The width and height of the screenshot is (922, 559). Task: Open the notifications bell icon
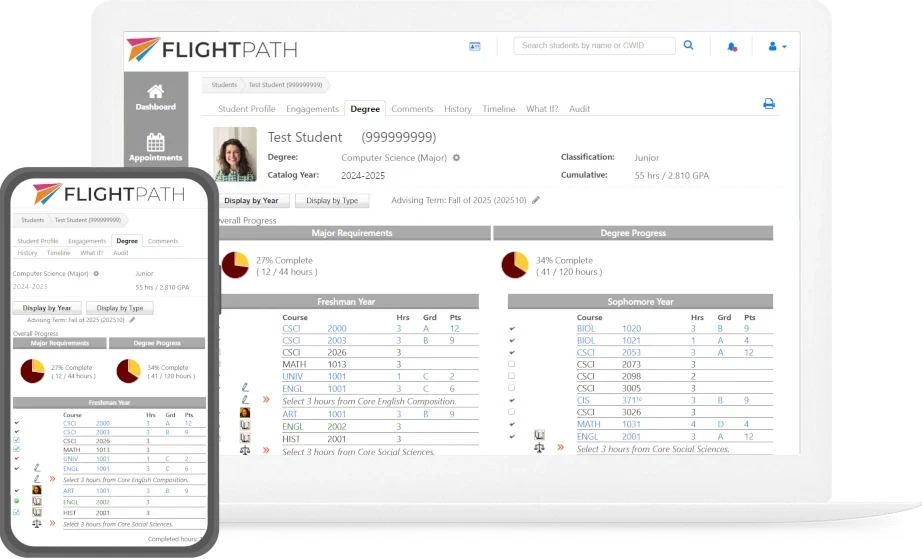[x=732, y=46]
